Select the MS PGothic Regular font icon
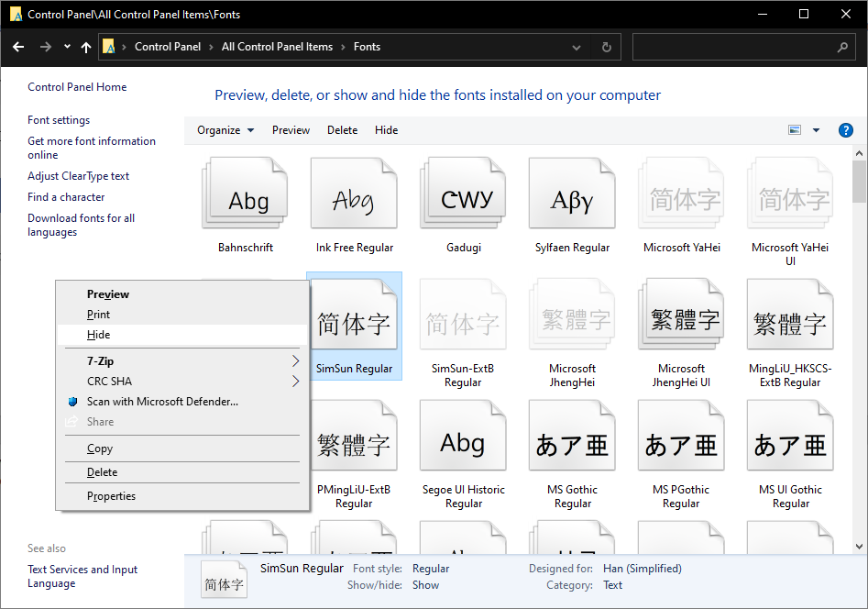 681,436
